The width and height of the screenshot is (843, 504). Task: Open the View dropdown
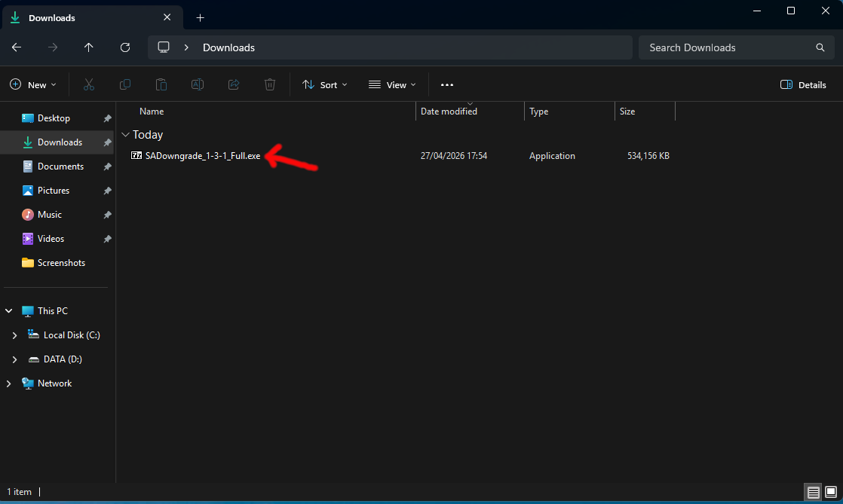click(392, 85)
